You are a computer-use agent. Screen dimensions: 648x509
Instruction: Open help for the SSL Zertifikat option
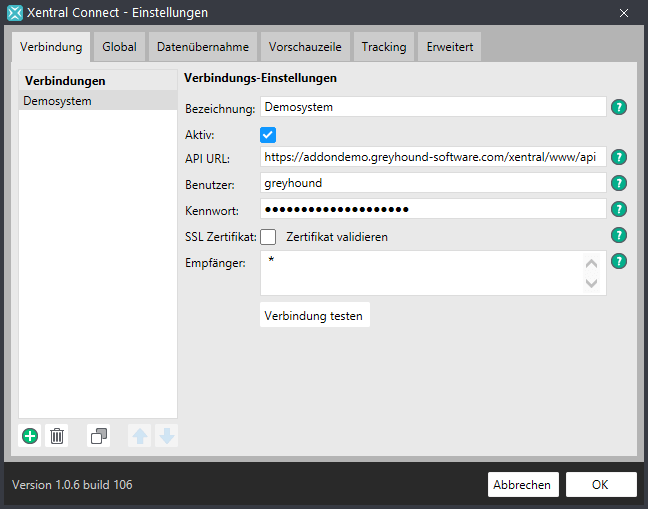click(619, 235)
